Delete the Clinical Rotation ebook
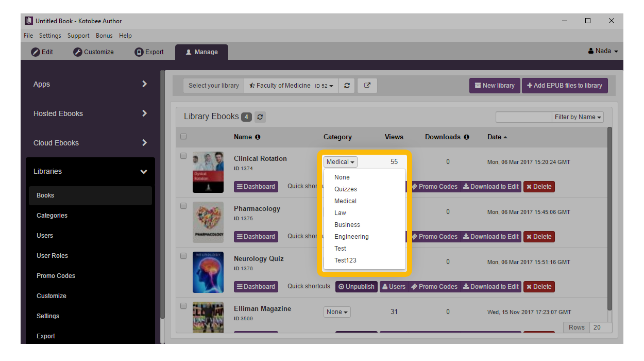Viewport: 644px width, 361px height. coord(539,187)
